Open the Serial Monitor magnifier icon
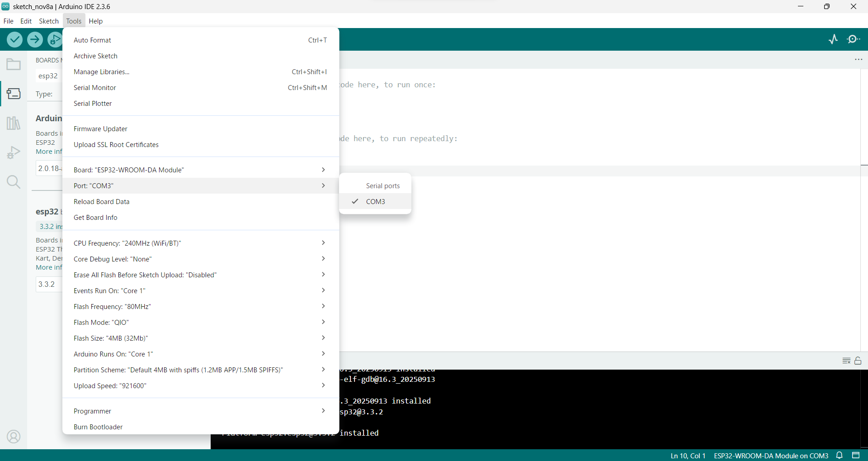The width and height of the screenshot is (868, 461). tap(854, 39)
